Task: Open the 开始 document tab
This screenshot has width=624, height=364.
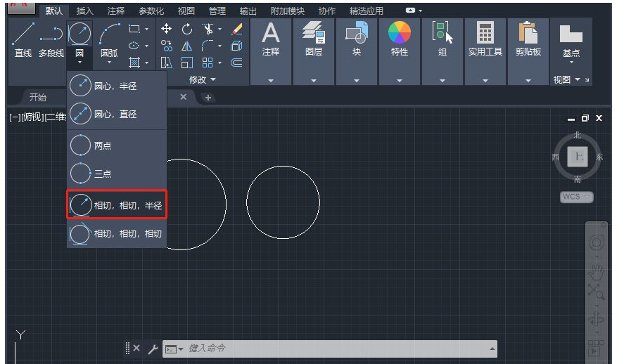Action: pos(38,97)
